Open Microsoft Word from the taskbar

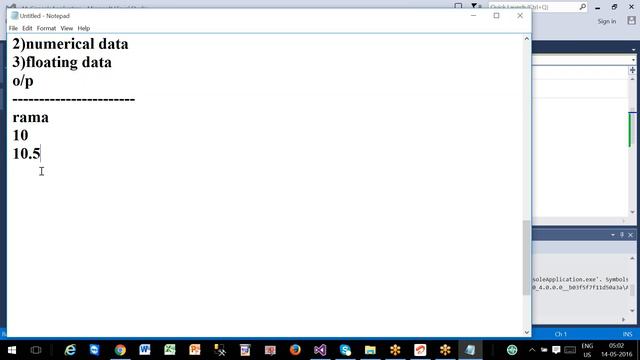tap(145, 350)
